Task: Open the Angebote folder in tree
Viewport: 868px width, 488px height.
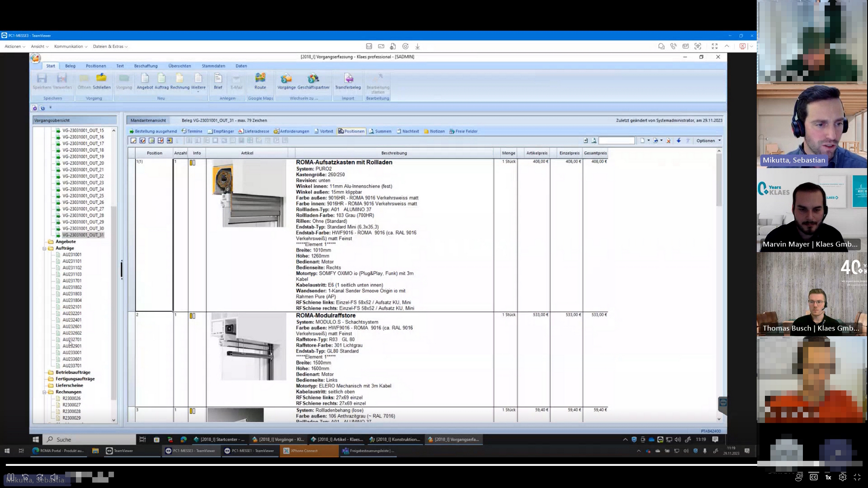Action: click(x=66, y=242)
